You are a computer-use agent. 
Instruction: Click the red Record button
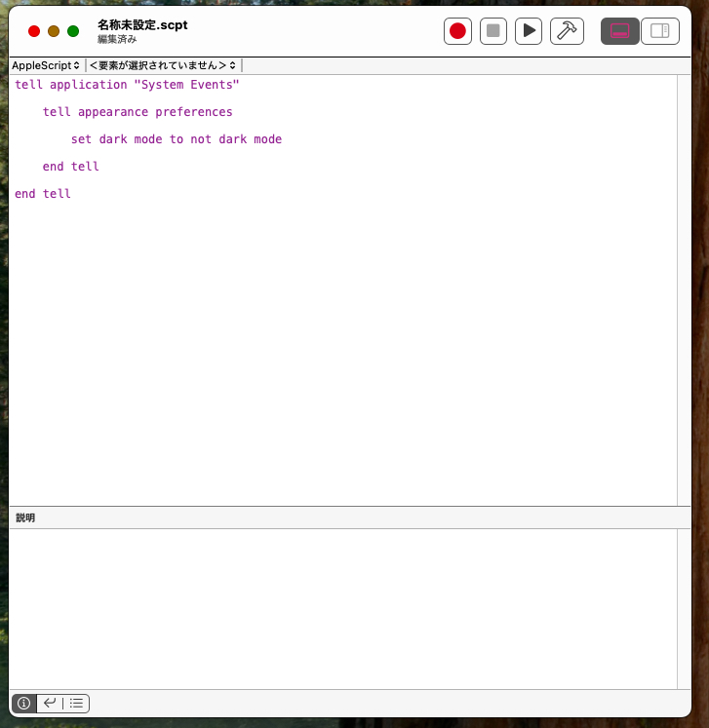coord(457,31)
